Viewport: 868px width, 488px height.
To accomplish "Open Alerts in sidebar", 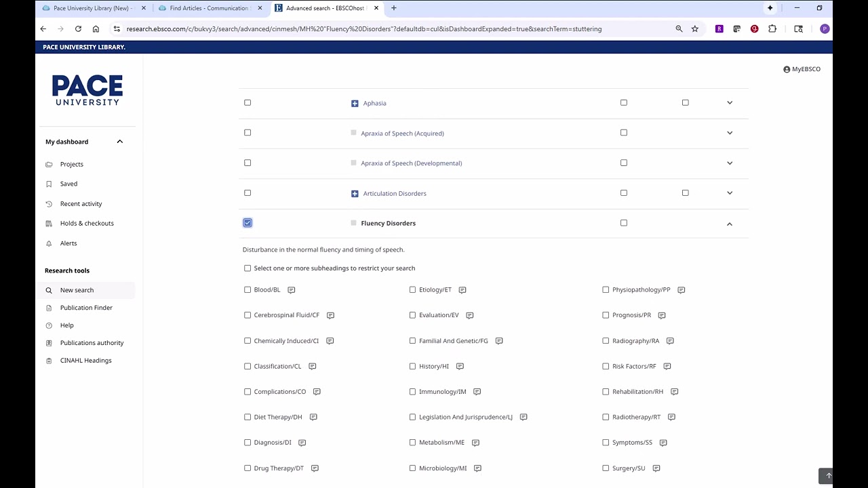I will point(68,243).
